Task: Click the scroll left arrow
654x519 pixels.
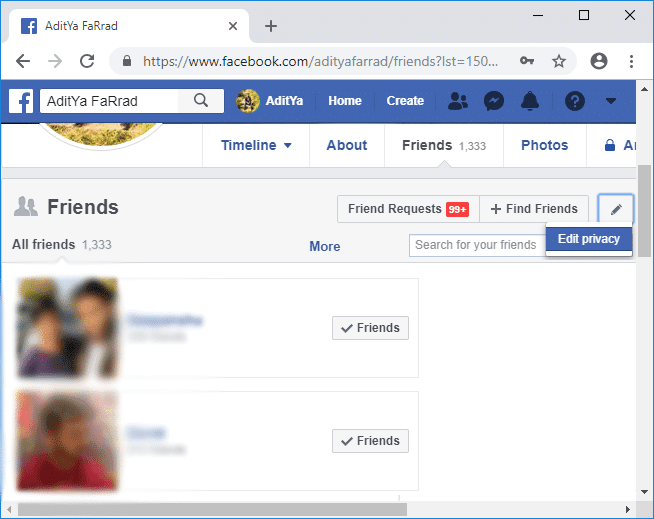Action: point(9,509)
